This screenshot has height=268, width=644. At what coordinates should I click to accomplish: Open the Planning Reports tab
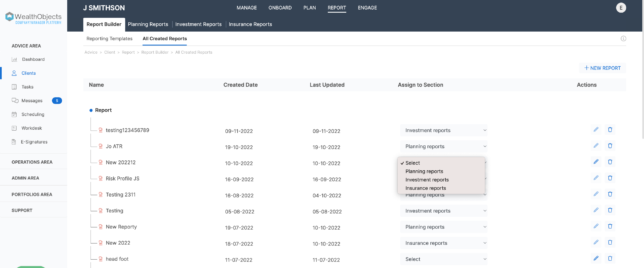pos(148,24)
